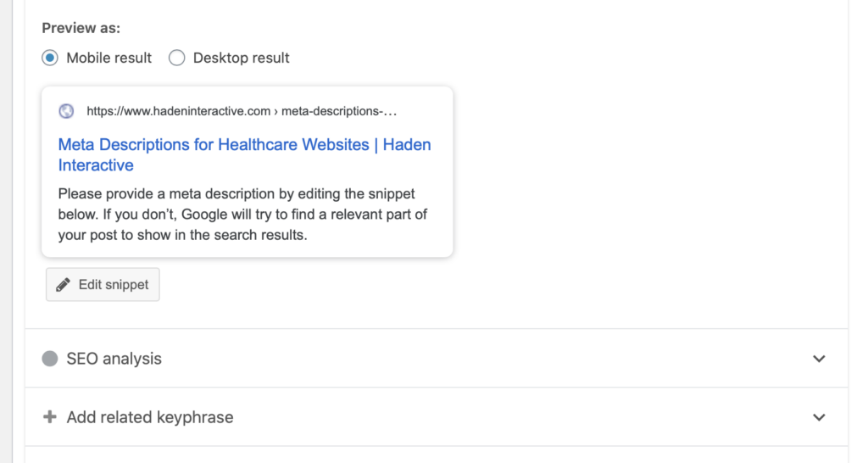
Task: Click the Preview as heading
Action: pos(81,28)
